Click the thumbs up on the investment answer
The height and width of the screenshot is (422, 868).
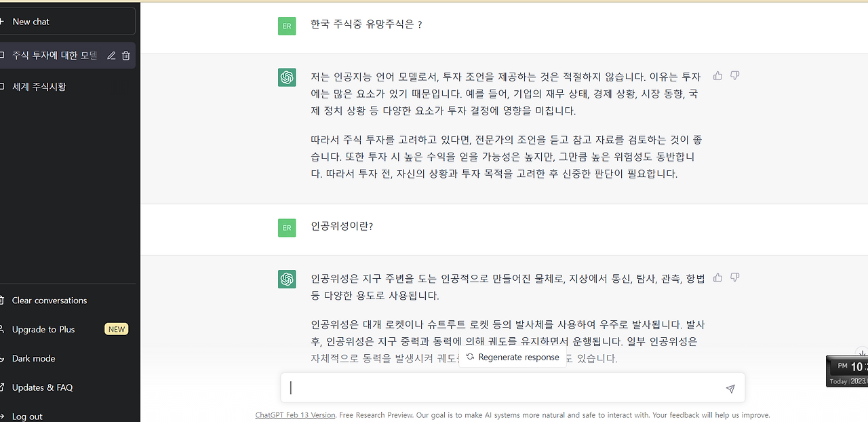tap(717, 76)
